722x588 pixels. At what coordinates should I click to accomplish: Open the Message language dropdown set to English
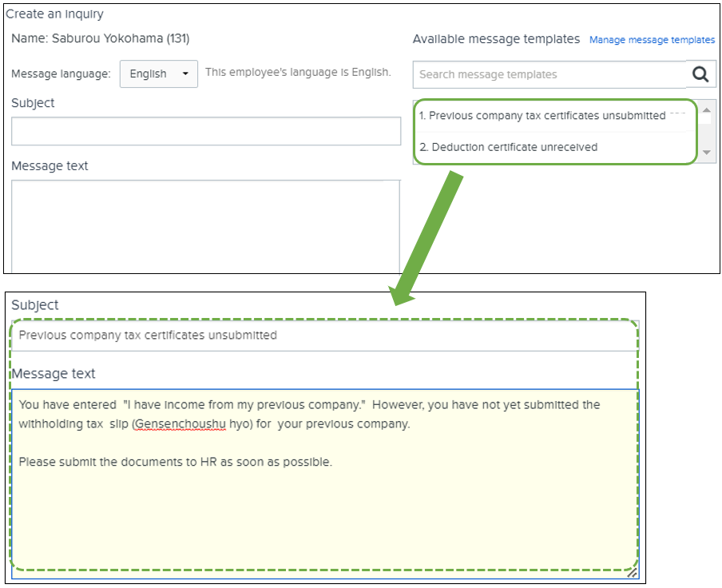pyautogui.click(x=158, y=74)
